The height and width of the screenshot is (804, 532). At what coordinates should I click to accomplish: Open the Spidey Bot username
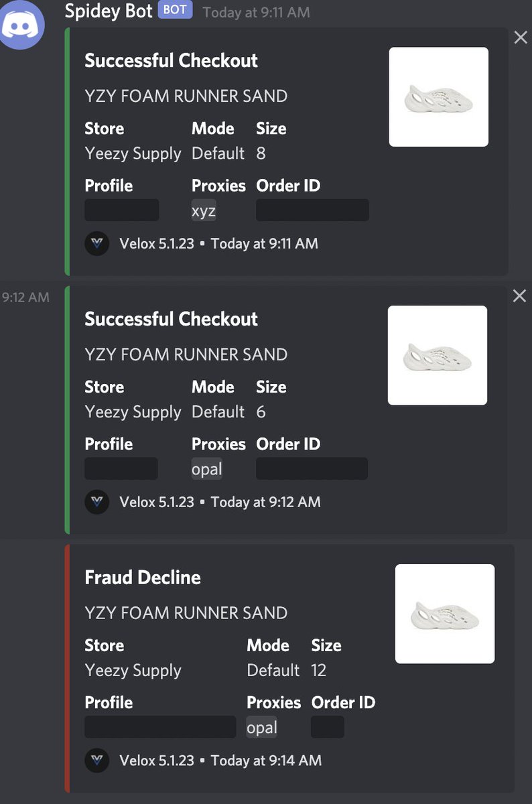click(x=109, y=11)
